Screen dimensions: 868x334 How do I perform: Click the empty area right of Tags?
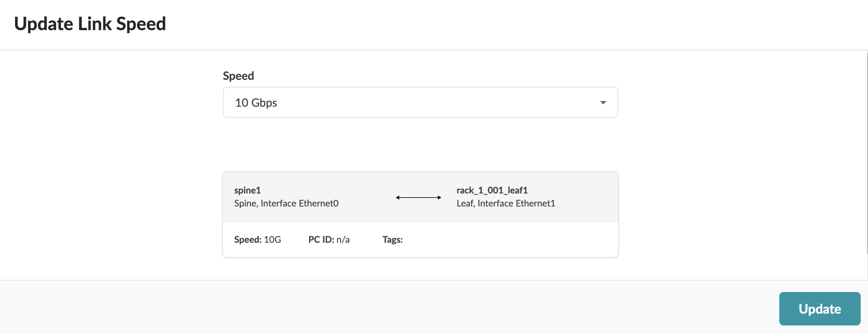[508, 240]
